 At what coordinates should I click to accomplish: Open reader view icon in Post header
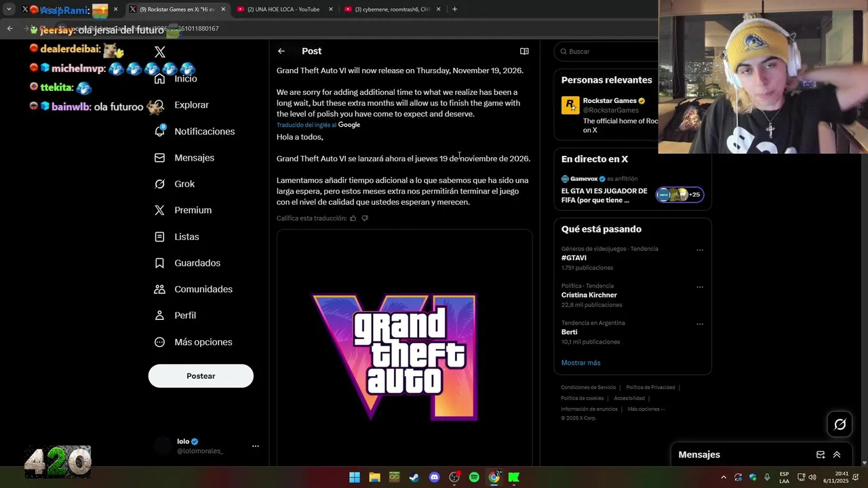click(524, 52)
